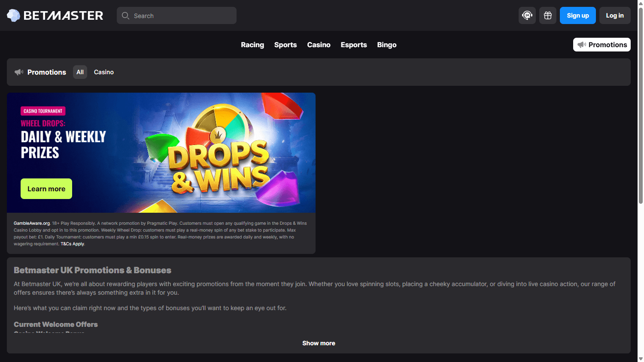This screenshot has height=362, width=644.
Task: Expand the page content with Show more
Action: (x=319, y=343)
